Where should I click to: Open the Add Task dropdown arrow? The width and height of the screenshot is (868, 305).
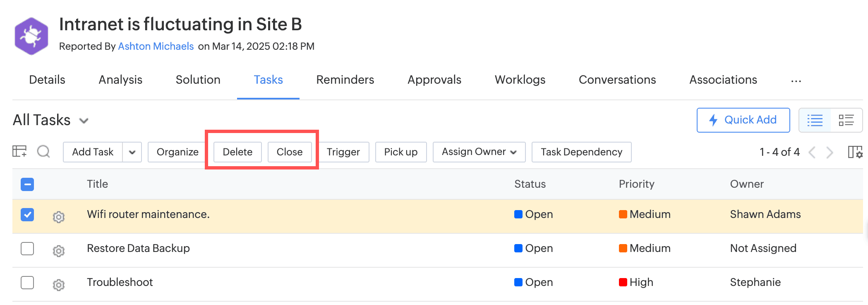tap(132, 152)
